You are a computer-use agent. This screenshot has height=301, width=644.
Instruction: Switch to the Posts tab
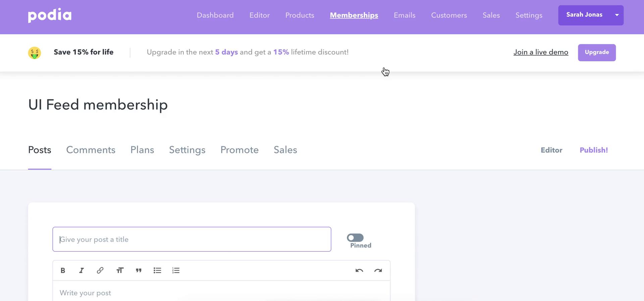tap(40, 150)
